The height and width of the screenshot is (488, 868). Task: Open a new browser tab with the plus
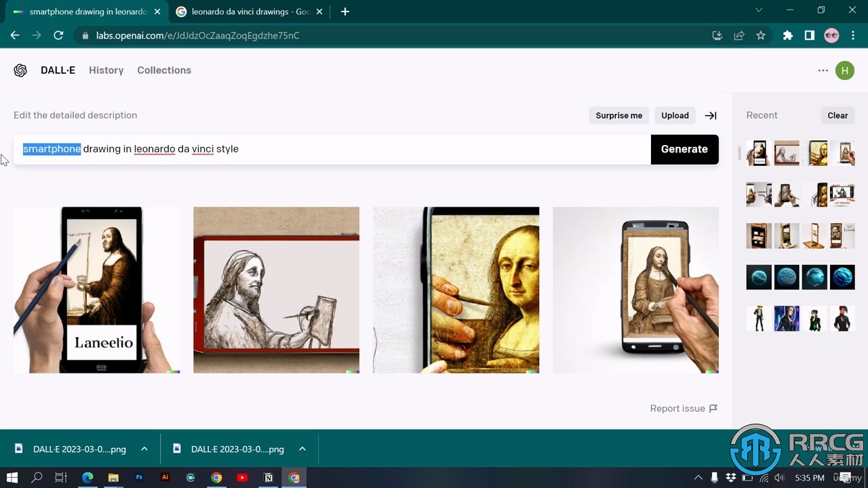(x=345, y=12)
